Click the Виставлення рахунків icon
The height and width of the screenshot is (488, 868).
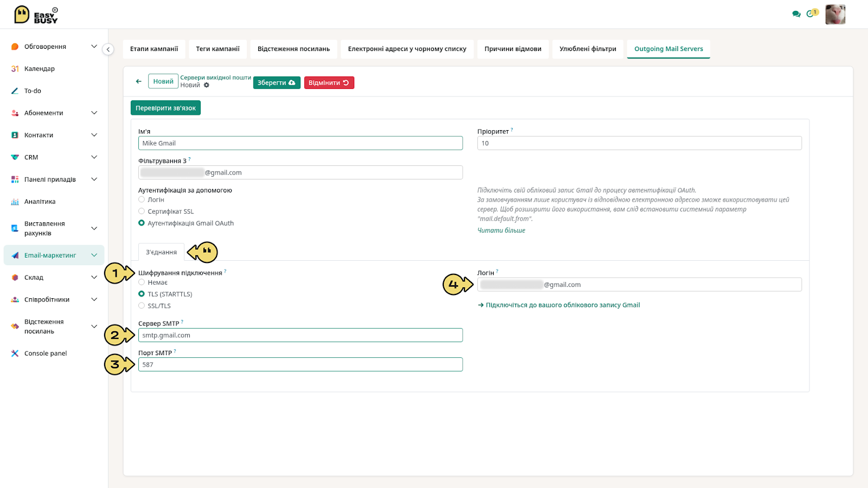point(15,228)
